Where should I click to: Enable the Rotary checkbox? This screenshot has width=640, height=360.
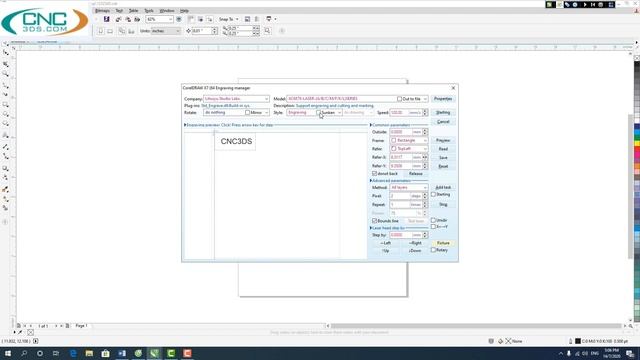pyautogui.click(x=433, y=250)
